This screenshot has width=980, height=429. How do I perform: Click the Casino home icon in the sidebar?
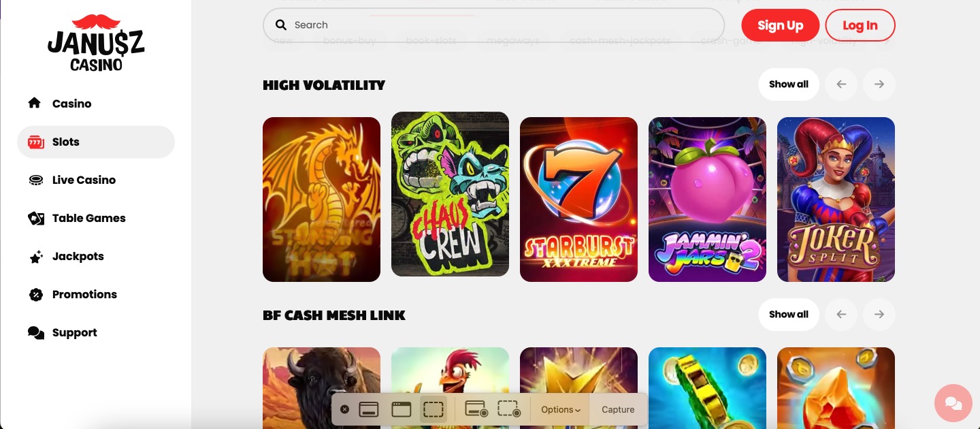point(35,104)
